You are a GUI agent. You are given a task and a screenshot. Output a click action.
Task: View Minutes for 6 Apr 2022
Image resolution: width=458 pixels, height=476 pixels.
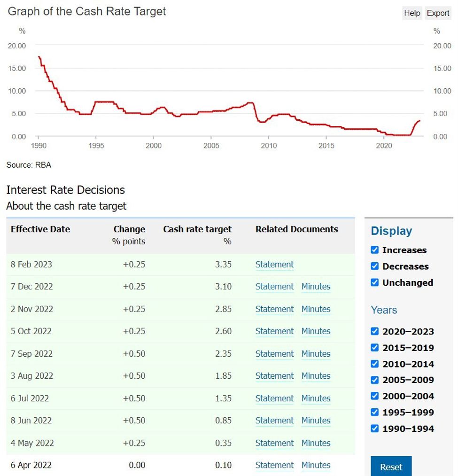[316, 465]
